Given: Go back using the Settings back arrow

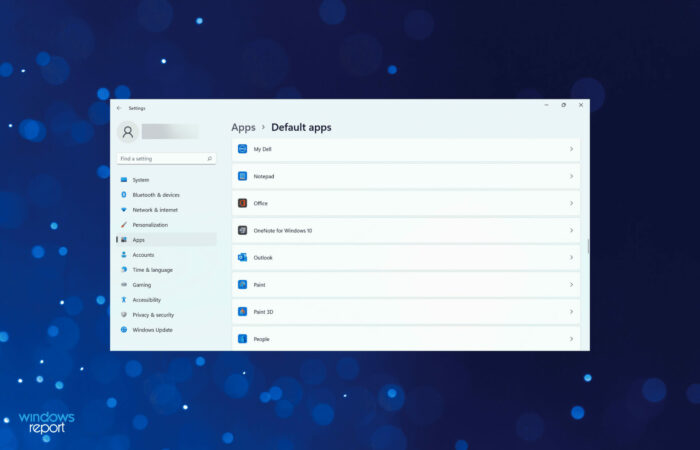Looking at the screenshot, I should point(119,108).
